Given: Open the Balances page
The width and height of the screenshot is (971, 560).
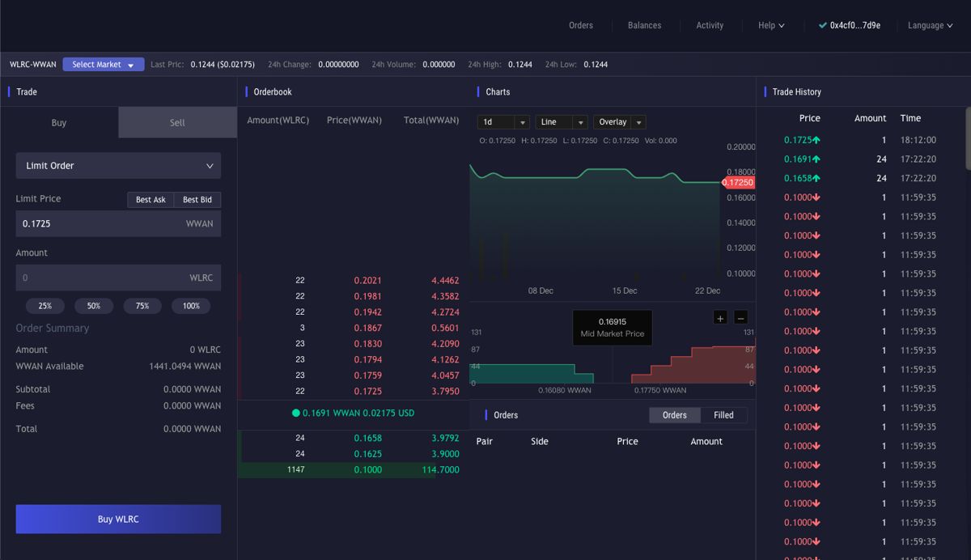Looking at the screenshot, I should coord(644,26).
